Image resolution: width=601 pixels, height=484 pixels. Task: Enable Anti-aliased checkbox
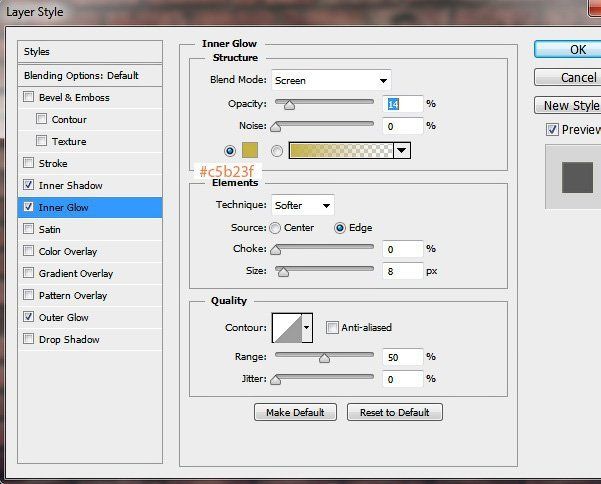point(333,327)
